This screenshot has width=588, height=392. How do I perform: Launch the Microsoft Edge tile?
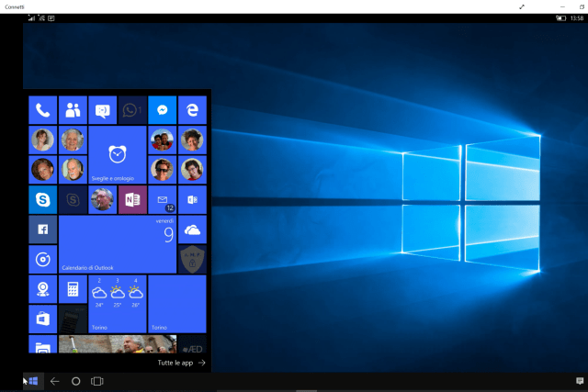pos(191,110)
